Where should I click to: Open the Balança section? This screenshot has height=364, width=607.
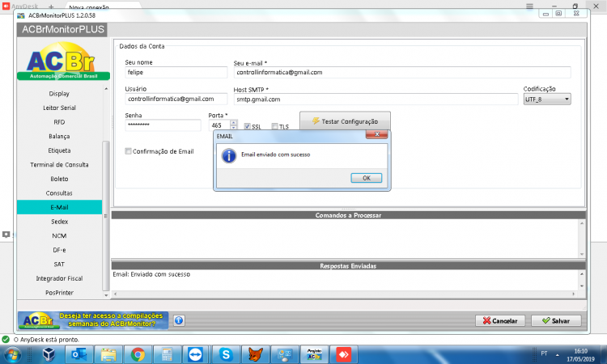pyautogui.click(x=59, y=136)
